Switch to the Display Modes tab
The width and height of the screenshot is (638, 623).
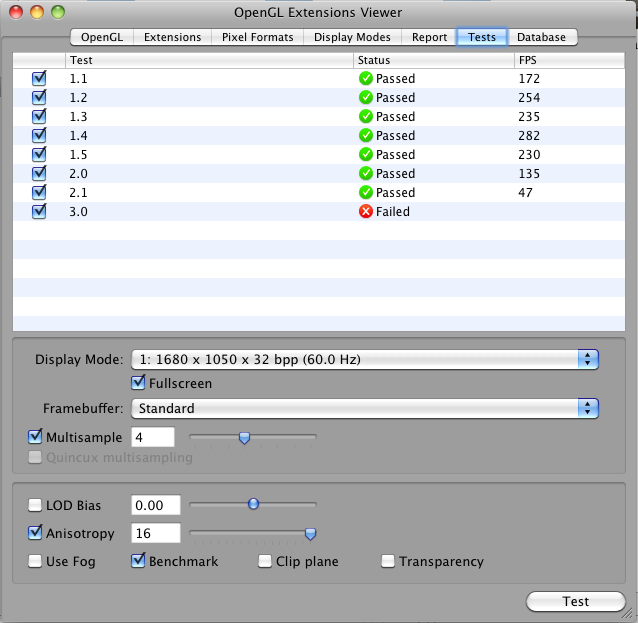tap(352, 37)
